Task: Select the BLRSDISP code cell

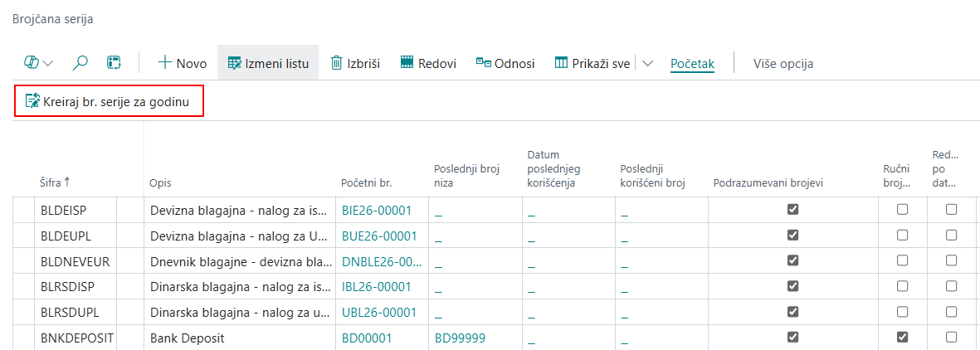Action: coord(76,287)
